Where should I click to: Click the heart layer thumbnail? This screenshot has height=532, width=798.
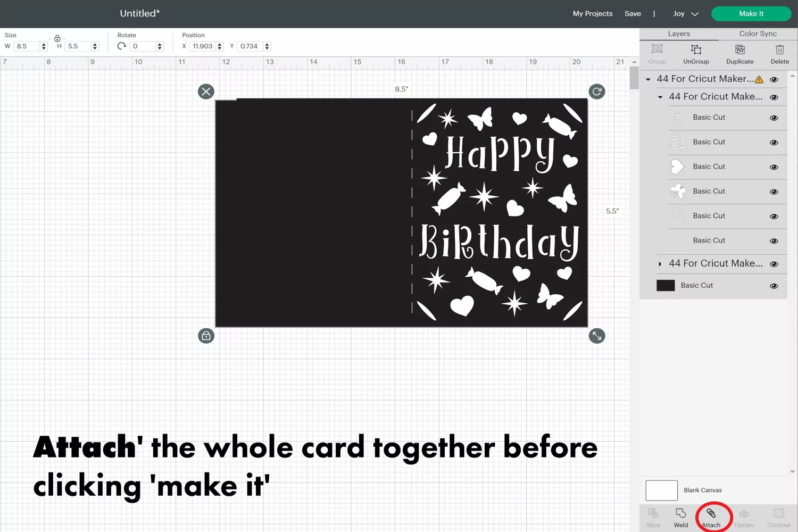677,167
